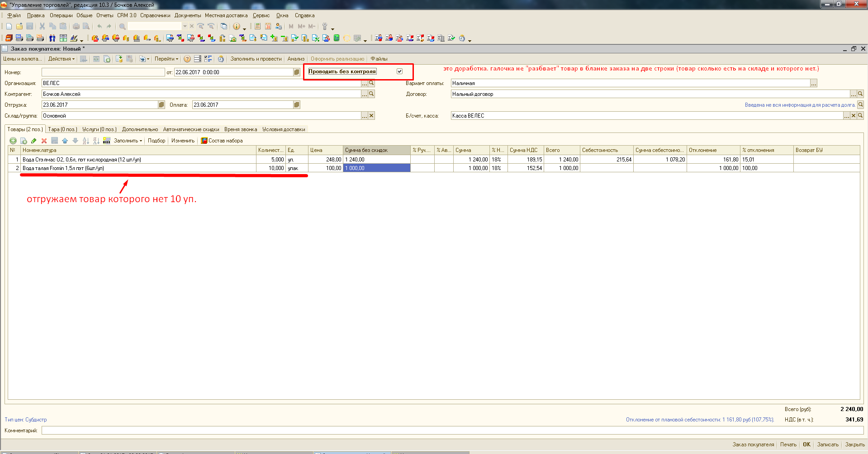Delete the selected row with red X
Screen dimensions: 868x454
[44, 141]
